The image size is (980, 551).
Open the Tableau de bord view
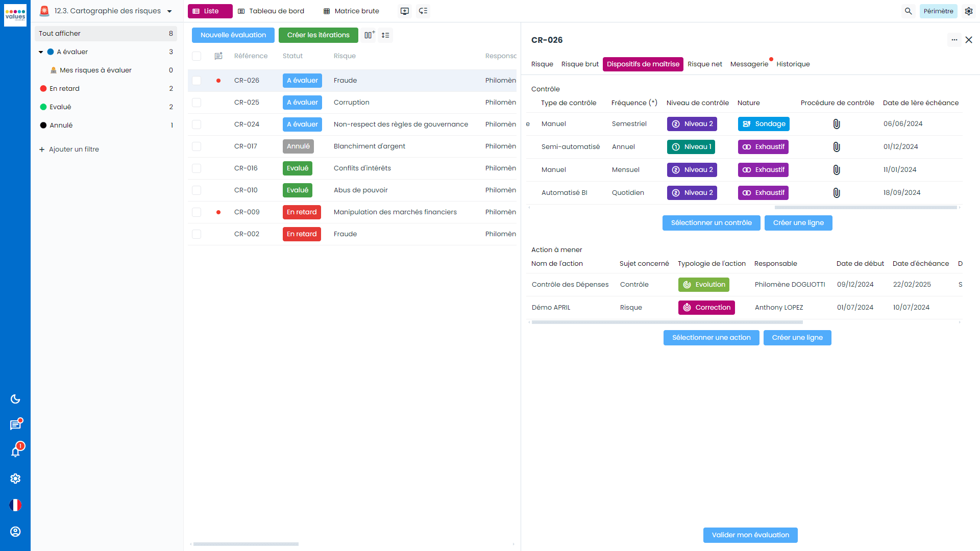[x=271, y=11]
